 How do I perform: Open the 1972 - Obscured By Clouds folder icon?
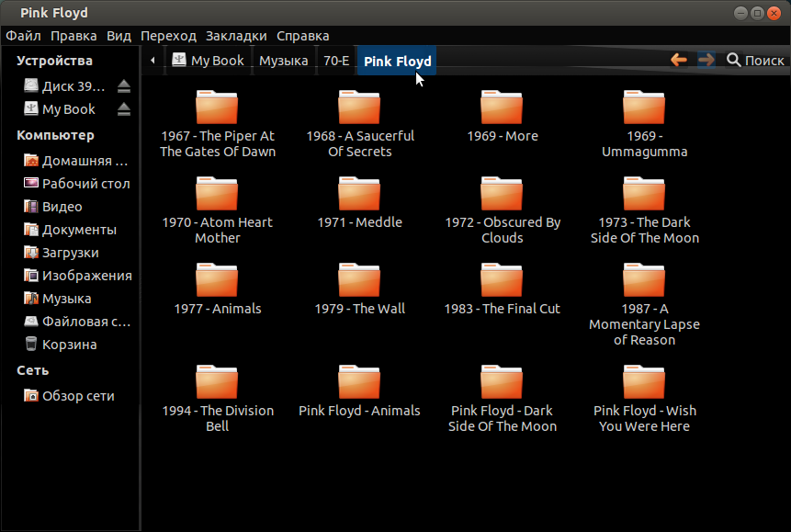502,193
